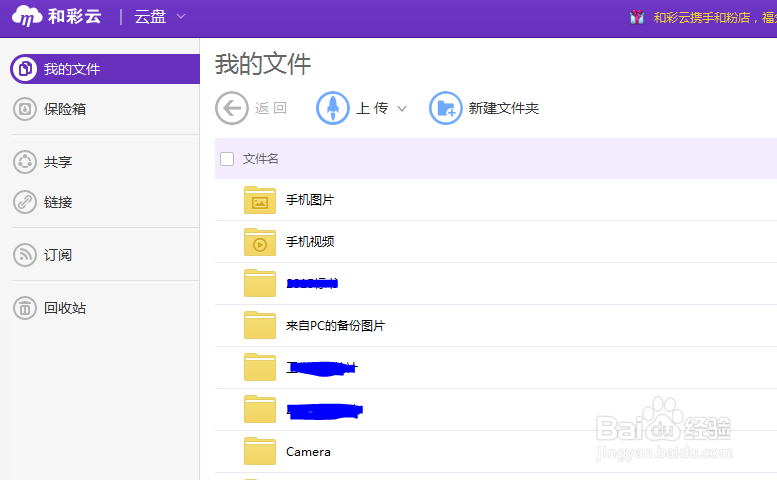The width and height of the screenshot is (777, 480).
Task: Open 回收站 in the sidebar
Action: coord(65,308)
